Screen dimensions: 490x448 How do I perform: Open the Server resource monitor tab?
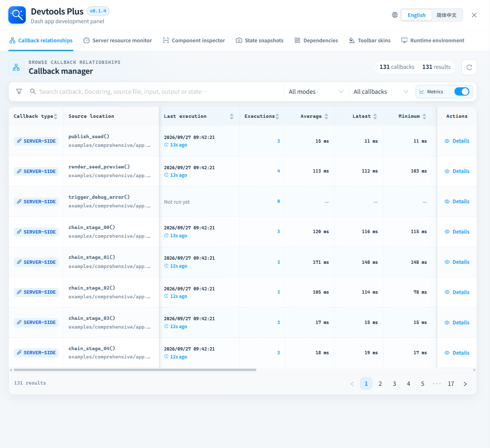coord(118,41)
